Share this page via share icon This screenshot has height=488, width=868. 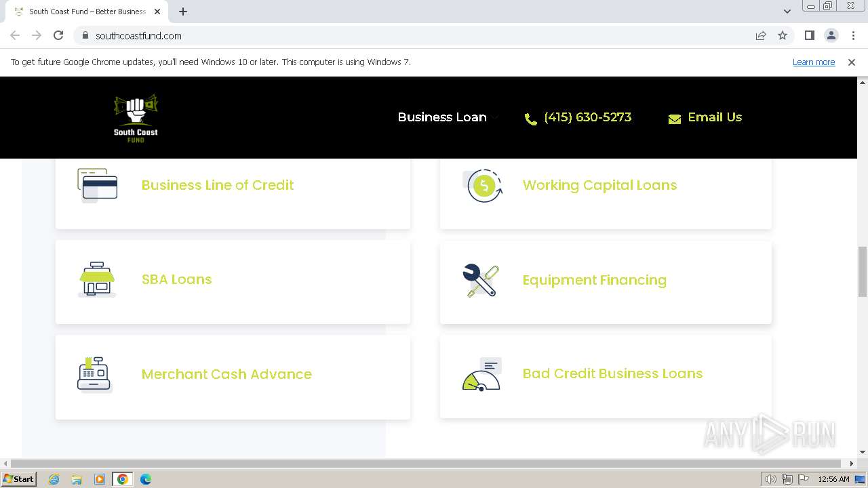pos(761,35)
